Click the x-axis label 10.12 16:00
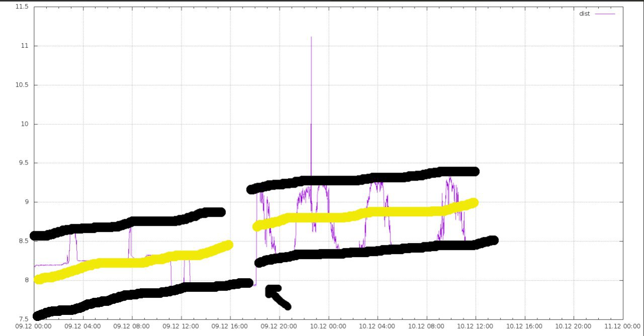This screenshot has width=644, height=336. point(525,326)
